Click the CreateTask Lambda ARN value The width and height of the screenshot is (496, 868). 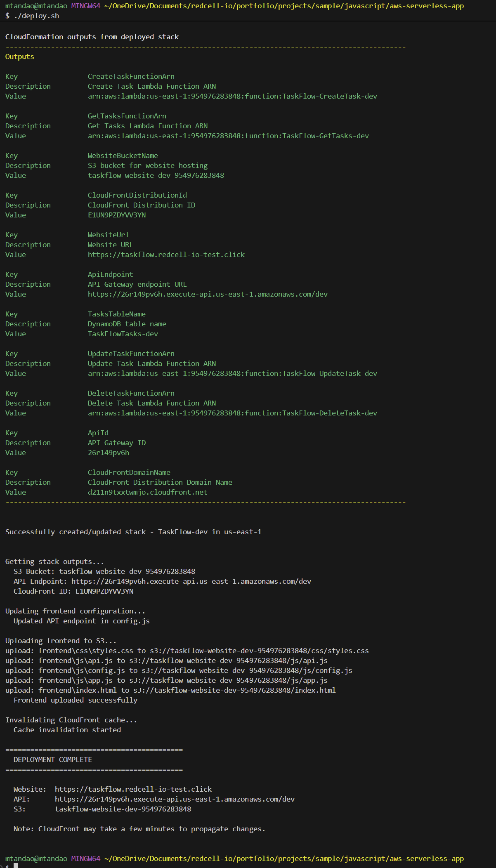[x=232, y=96]
